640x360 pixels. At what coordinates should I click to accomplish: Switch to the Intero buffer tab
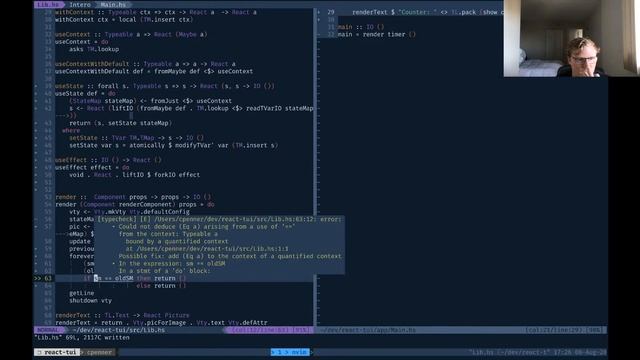click(80, 4)
